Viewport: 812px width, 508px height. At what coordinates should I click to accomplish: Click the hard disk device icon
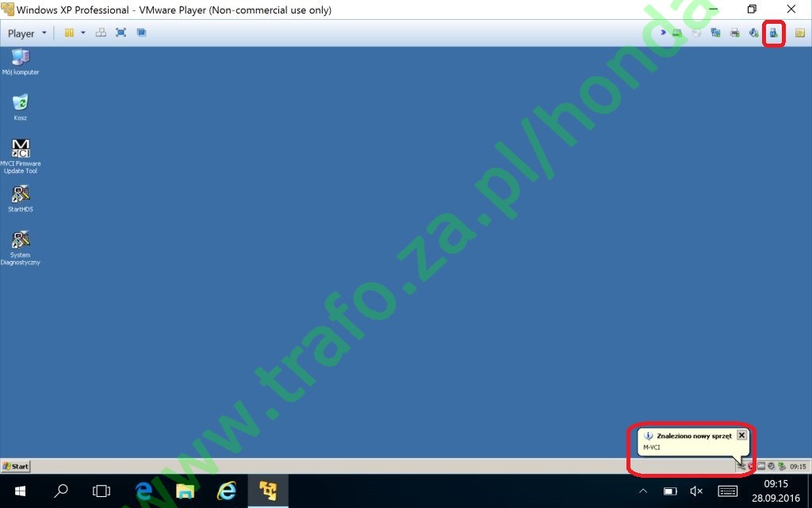[677, 33]
